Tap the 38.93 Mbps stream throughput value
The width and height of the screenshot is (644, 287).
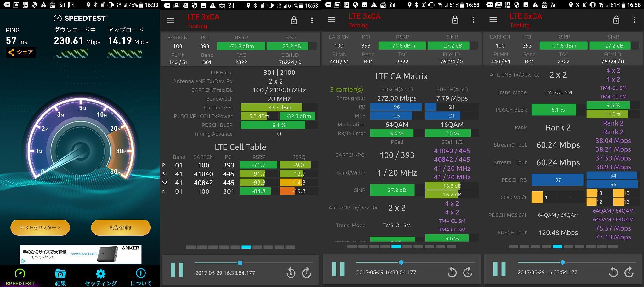pos(613,167)
